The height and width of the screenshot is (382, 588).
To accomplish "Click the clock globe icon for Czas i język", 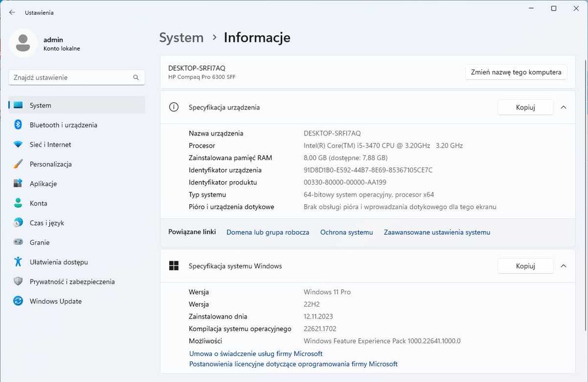I will tap(18, 222).
